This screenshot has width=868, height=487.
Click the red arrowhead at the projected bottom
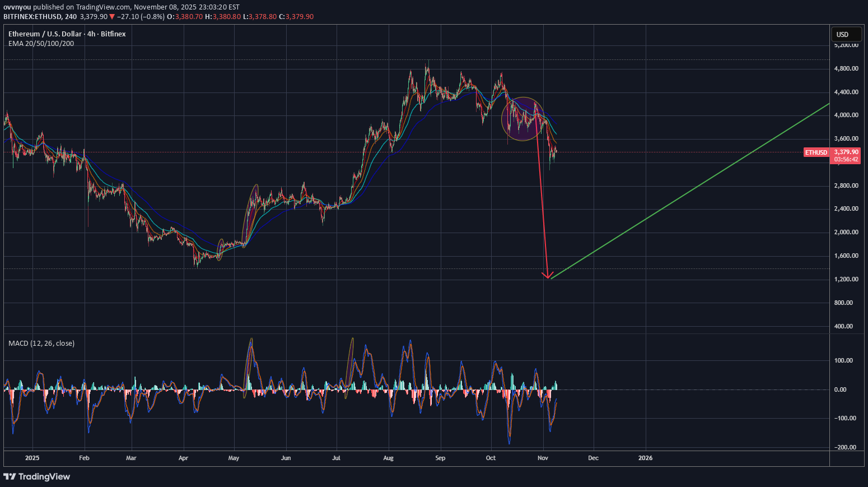tap(548, 275)
